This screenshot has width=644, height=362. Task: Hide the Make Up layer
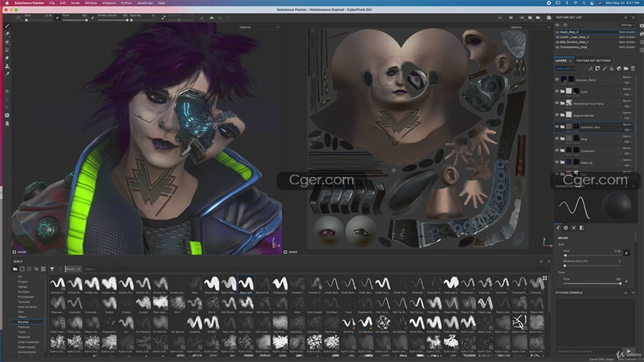pos(558,162)
